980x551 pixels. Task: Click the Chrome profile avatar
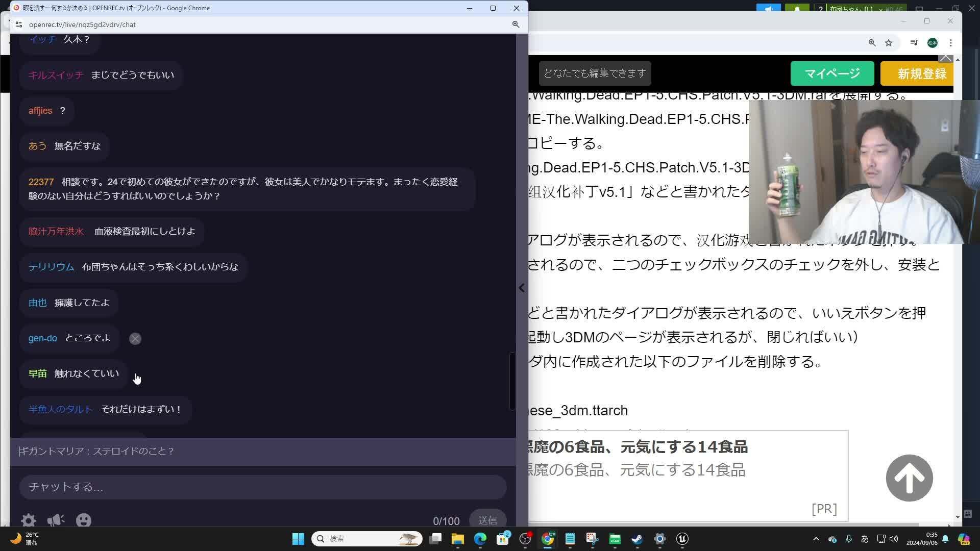click(932, 43)
